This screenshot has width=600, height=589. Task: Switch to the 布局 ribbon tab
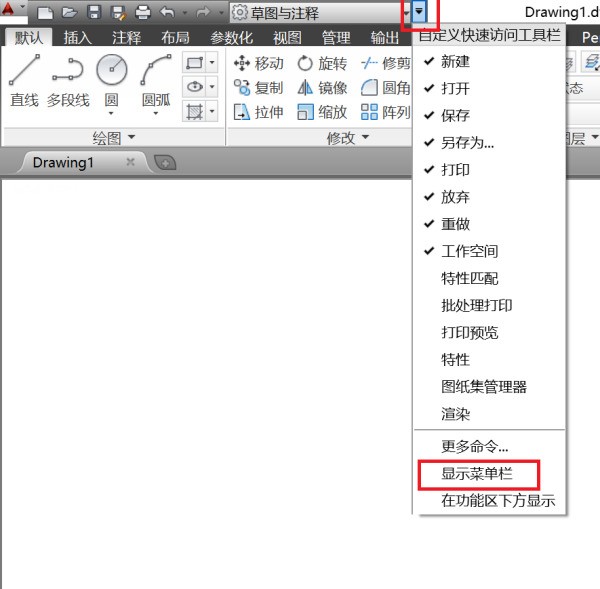point(175,38)
